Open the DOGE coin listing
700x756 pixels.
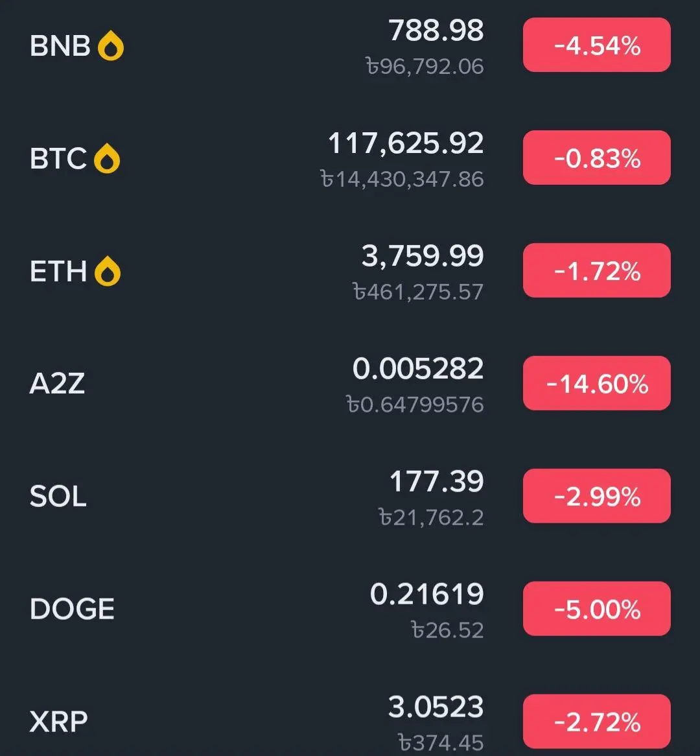[350, 609]
